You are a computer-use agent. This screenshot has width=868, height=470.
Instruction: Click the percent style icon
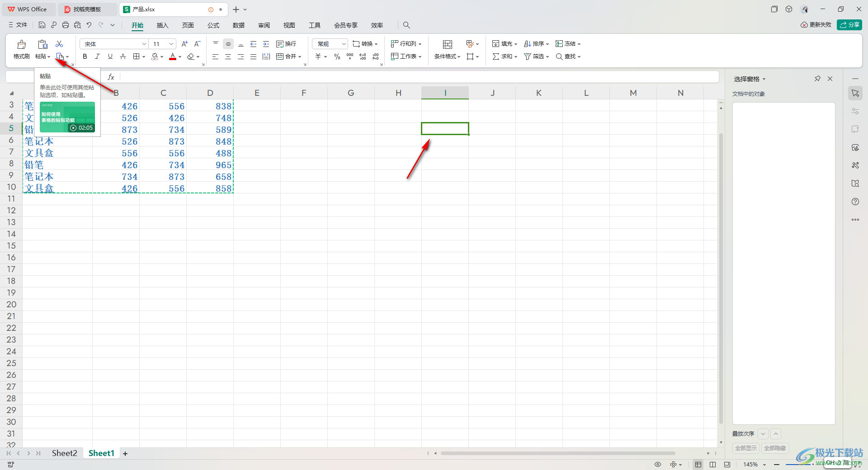click(x=337, y=56)
